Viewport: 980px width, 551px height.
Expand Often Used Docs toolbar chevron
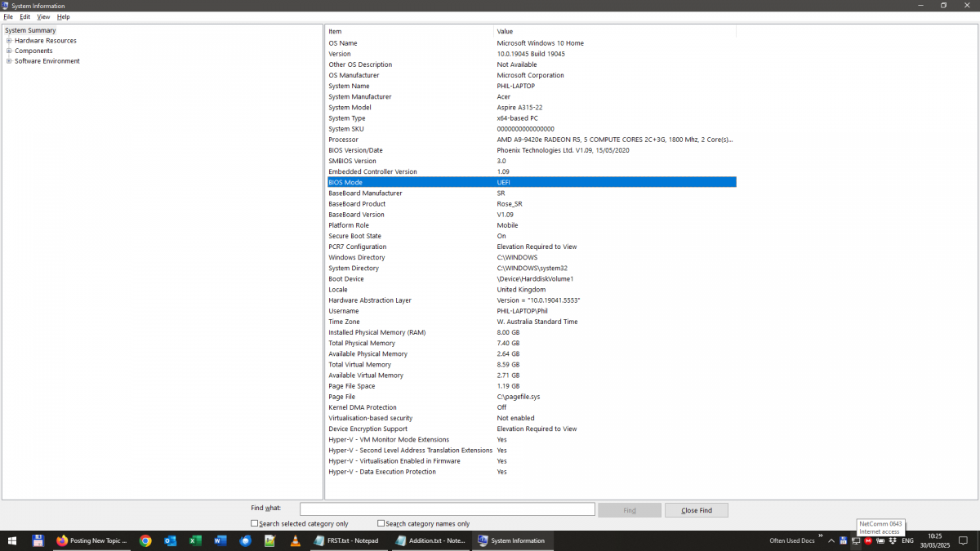[821, 537]
